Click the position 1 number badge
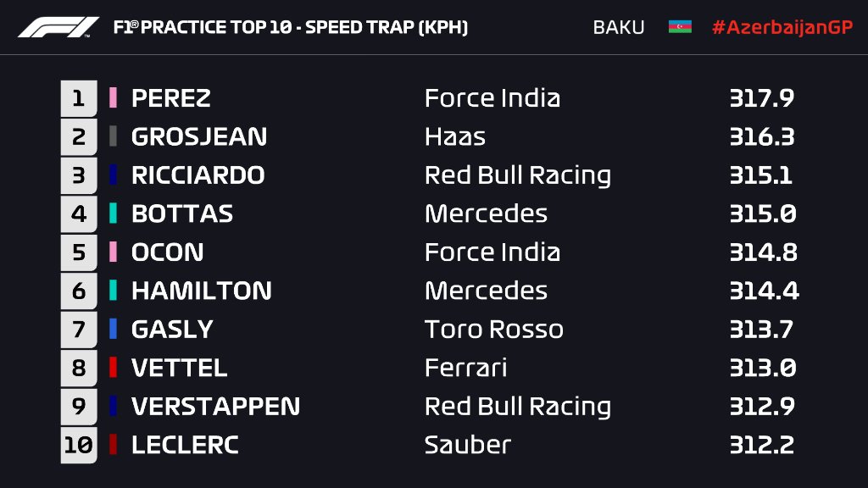 [79, 98]
